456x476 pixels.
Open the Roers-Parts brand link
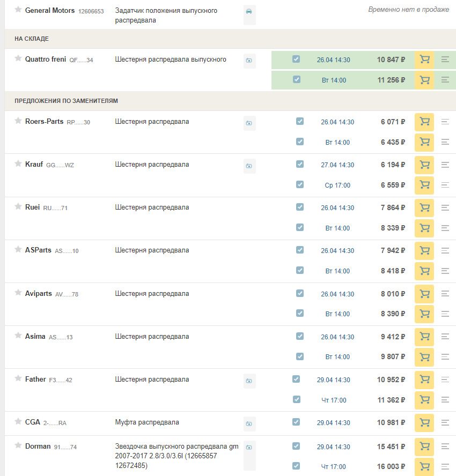(x=44, y=122)
